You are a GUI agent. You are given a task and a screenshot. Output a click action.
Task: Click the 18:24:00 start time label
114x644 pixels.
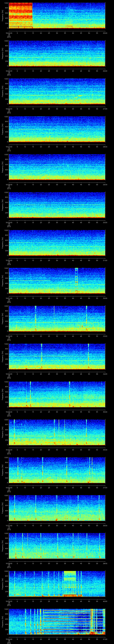click(x=9, y=33)
